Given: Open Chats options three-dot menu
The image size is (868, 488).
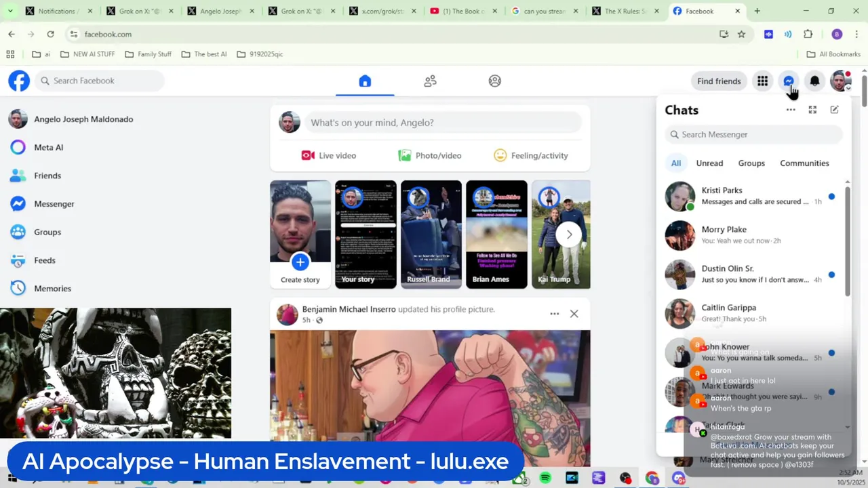Looking at the screenshot, I should point(791,110).
